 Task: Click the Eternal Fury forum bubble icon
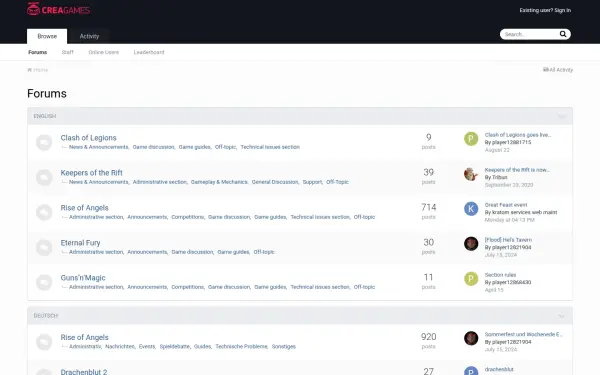[44, 248]
